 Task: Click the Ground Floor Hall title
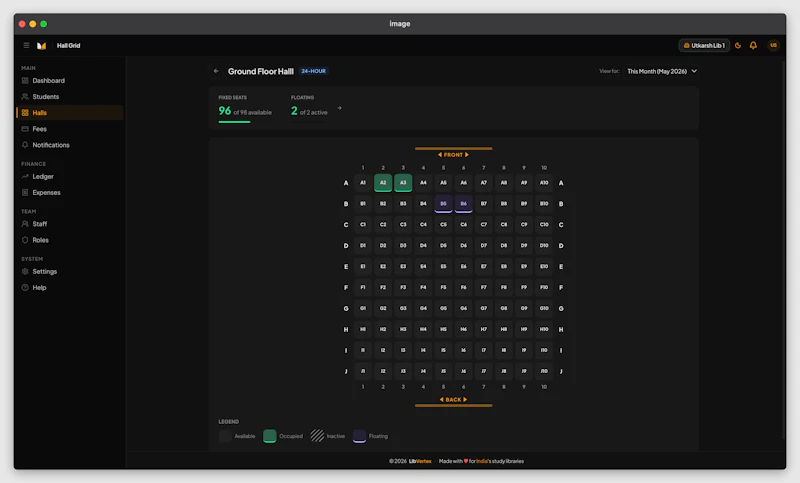tap(261, 71)
